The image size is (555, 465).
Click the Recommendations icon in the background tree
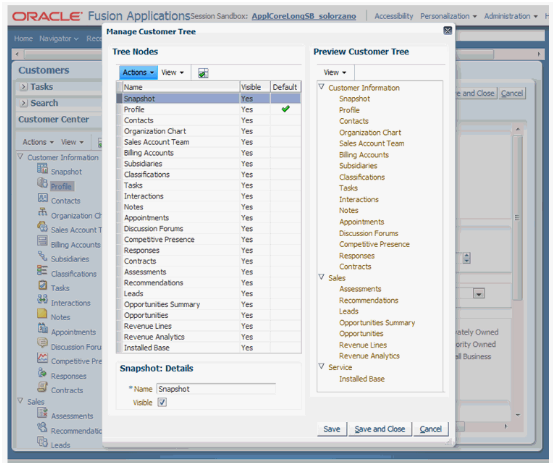42,427
